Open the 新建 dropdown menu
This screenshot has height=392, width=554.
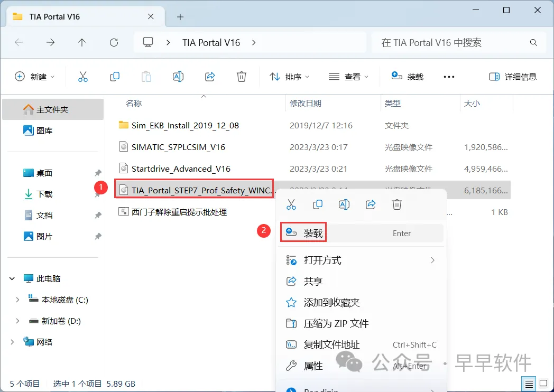[35, 77]
